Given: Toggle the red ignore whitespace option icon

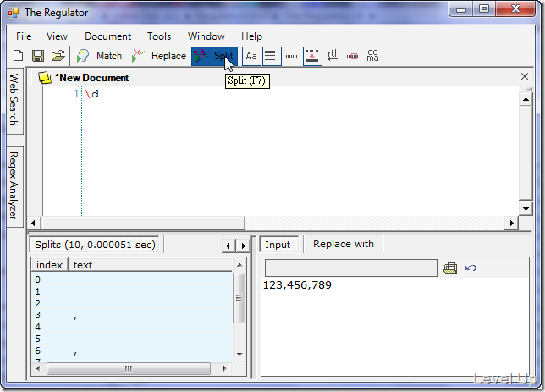Looking at the screenshot, I should 352,56.
